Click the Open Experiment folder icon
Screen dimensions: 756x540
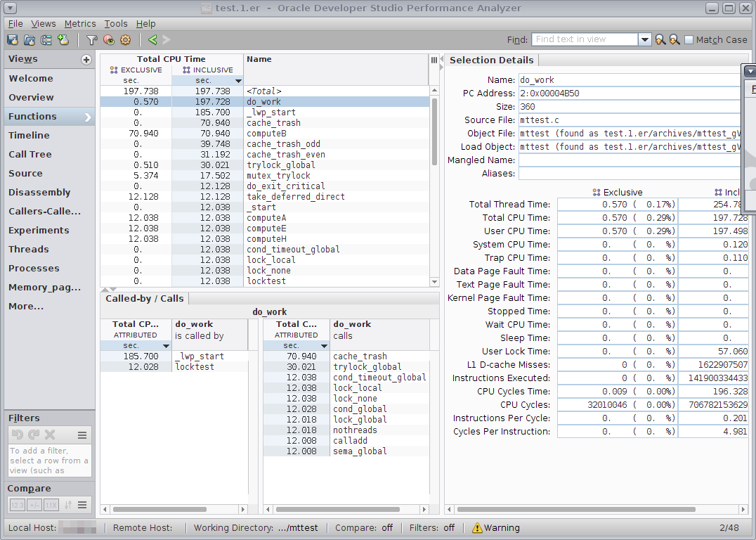click(x=30, y=40)
